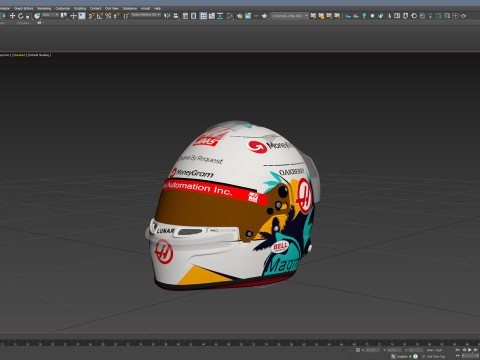Open the Help menu
480x360 pixels.
coord(157,8)
